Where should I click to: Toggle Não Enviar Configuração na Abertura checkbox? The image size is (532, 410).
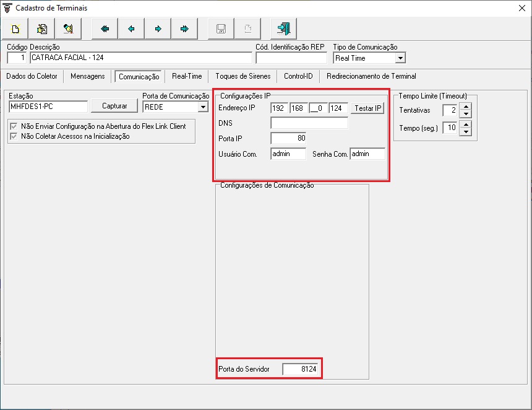click(14, 126)
